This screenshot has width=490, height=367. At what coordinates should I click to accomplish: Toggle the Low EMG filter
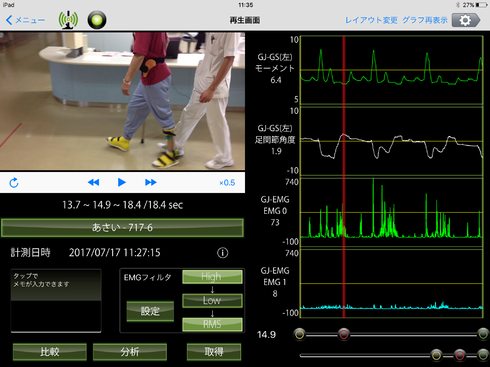click(x=212, y=301)
